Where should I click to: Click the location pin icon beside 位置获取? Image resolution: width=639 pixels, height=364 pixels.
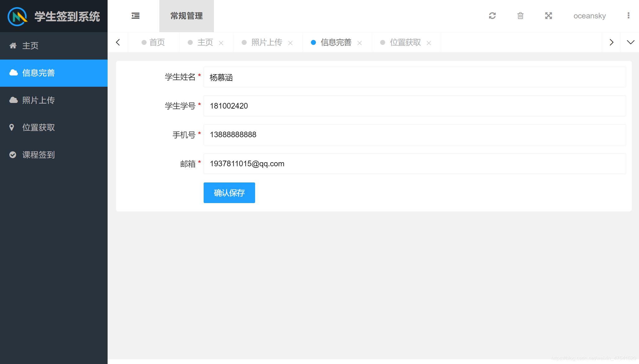click(13, 127)
